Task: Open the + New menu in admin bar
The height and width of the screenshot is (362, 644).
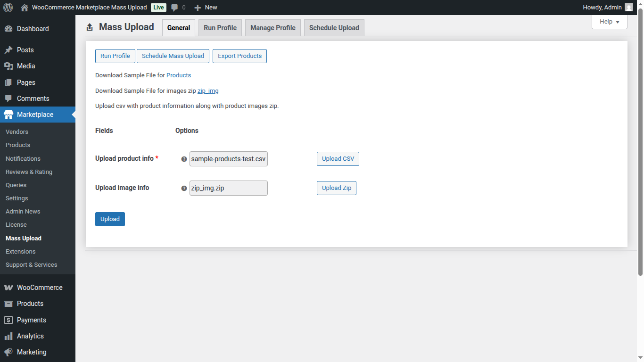Action: [206, 7]
